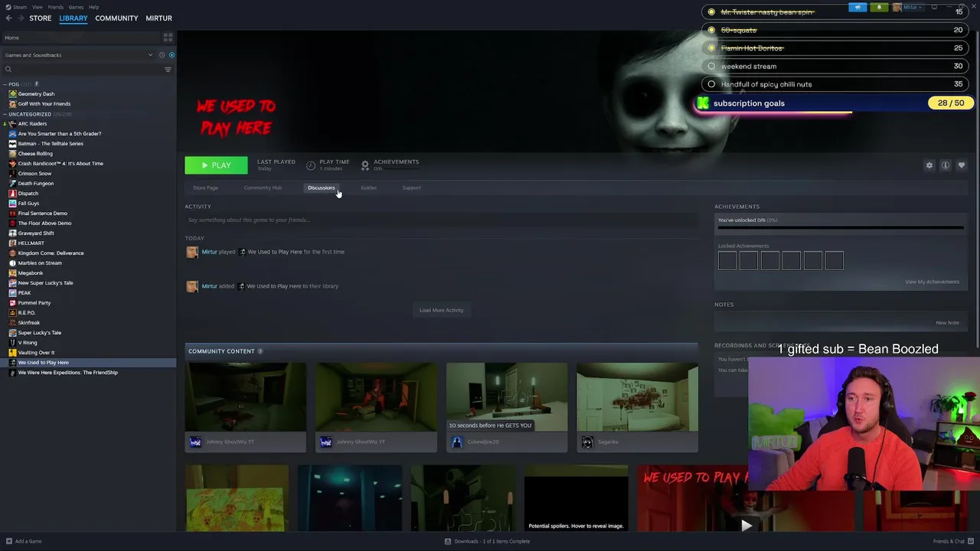The height and width of the screenshot is (551, 980).
Task: Open the Steam announcements megaphone icon
Action: click(x=857, y=8)
